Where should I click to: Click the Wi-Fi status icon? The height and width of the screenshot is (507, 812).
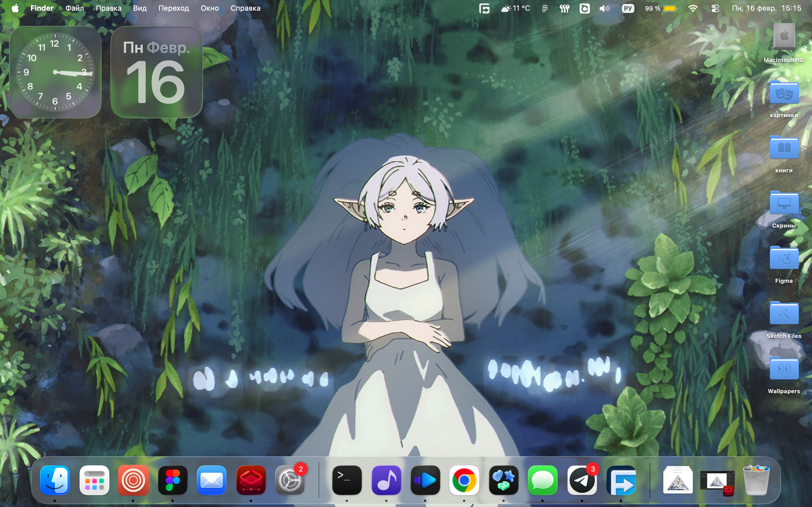coord(692,8)
